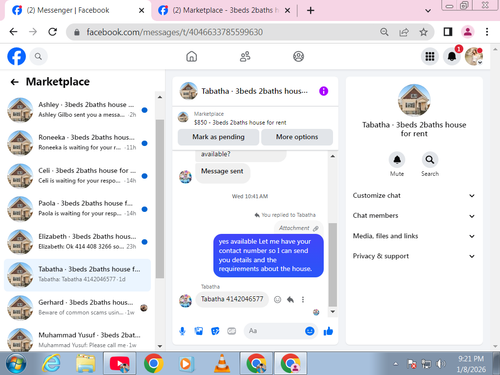React to Tabatha's phone number message
500x375 pixels.
click(x=277, y=300)
